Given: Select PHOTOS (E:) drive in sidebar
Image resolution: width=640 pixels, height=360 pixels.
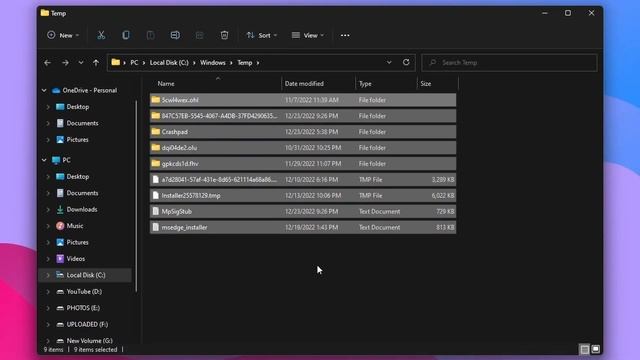Looking at the screenshot, I should (83, 308).
